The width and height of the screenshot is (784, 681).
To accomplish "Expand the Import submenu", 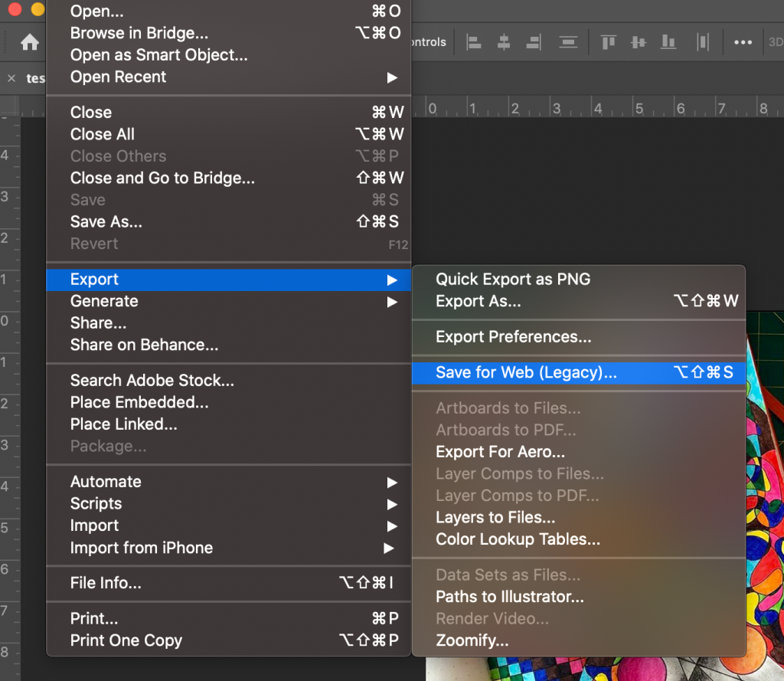I will coord(94,525).
